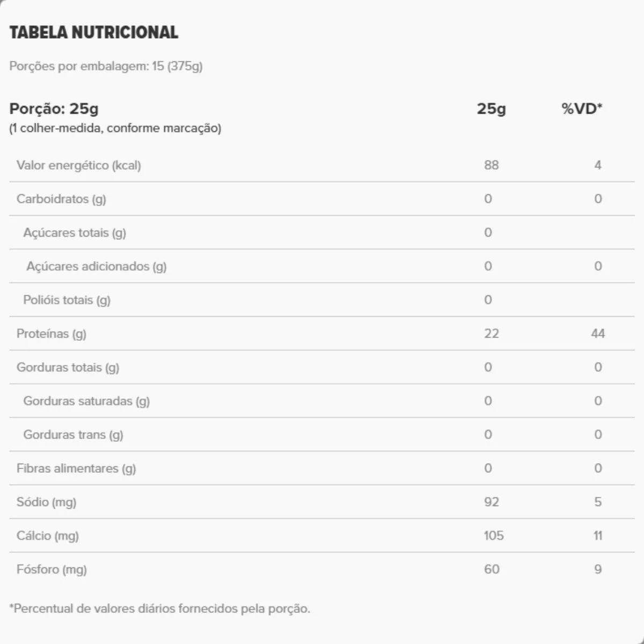Click the "Porções por embalagem: 15 (375g)" text
This screenshot has width=644, height=644.
coord(106,66)
